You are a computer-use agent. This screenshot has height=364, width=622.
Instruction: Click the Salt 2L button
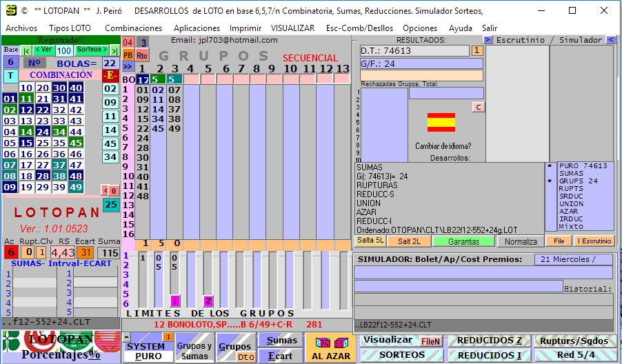point(409,241)
